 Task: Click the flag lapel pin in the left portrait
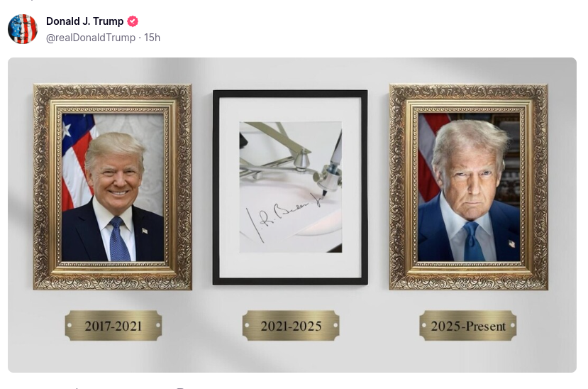point(145,231)
